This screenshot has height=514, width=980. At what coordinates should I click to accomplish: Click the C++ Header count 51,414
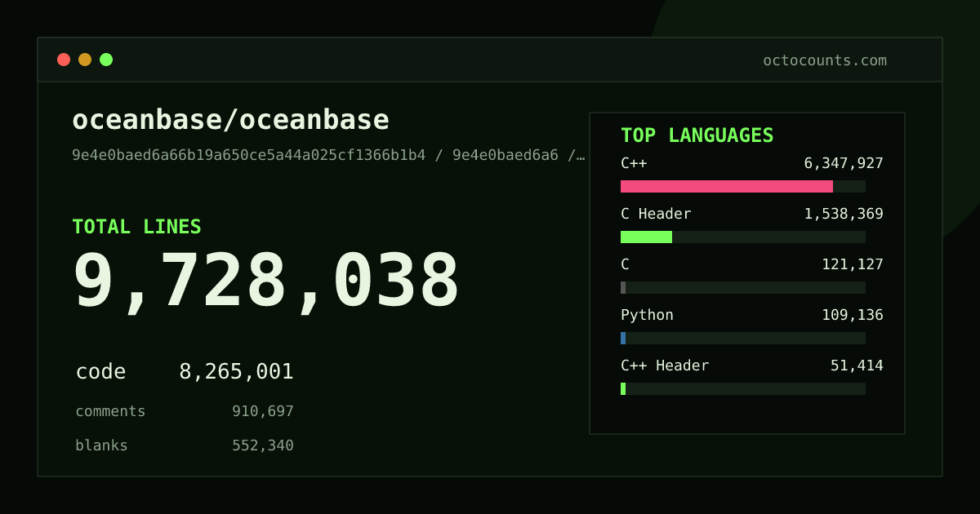pos(857,366)
